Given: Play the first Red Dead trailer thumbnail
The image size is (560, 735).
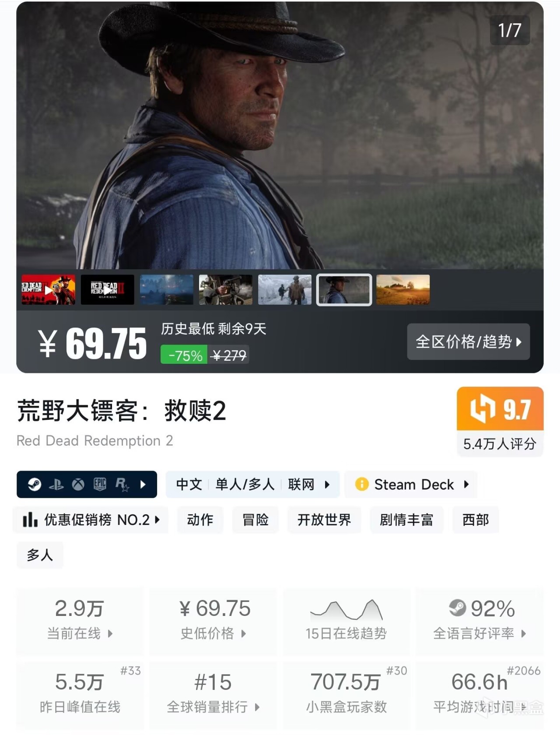Looking at the screenshot, I should [x=48, y=290].
